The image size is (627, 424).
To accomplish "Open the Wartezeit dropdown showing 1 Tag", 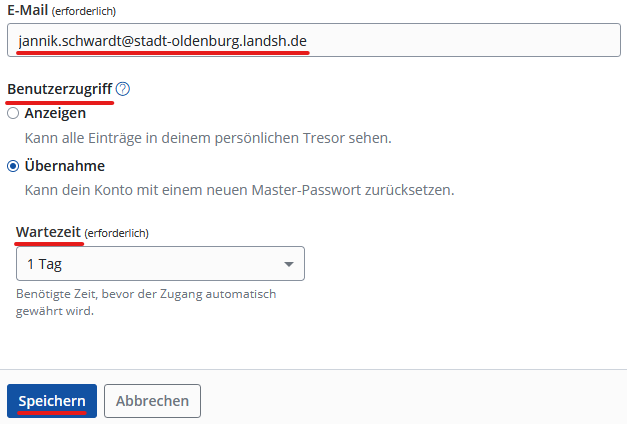I will tap(160, 264).
